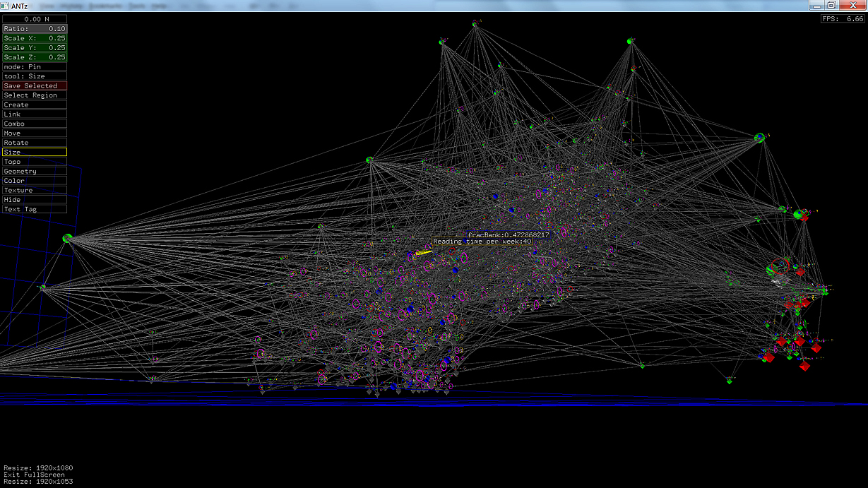868x488 pixels.
Task: Choose the Color tool in sidebar
Action: point(35,181)
